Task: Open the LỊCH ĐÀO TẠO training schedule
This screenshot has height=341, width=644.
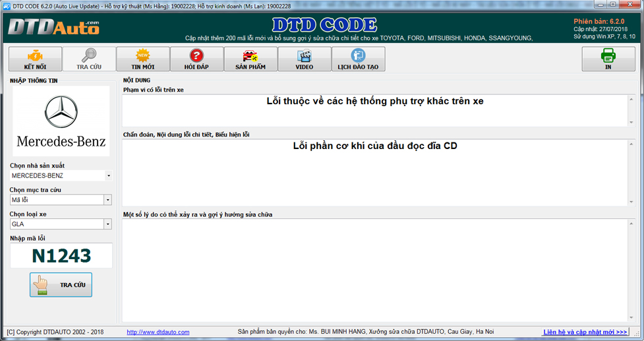Action: tap(358, 59)
